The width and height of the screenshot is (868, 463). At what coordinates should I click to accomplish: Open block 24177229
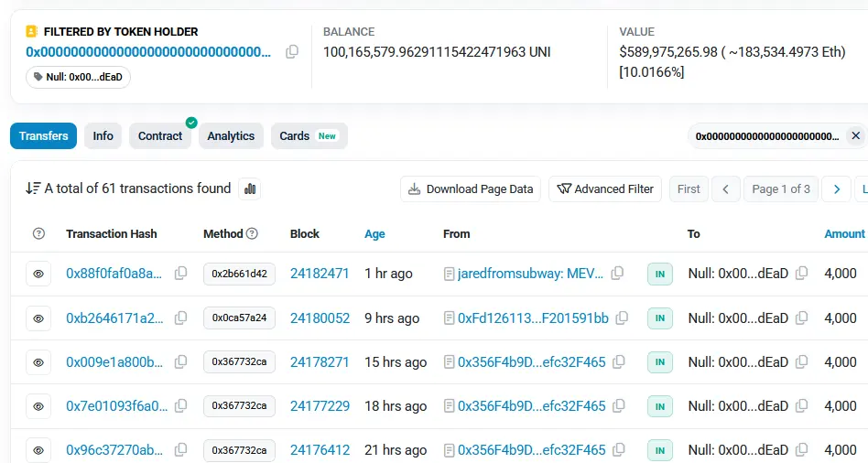(320, 406)
